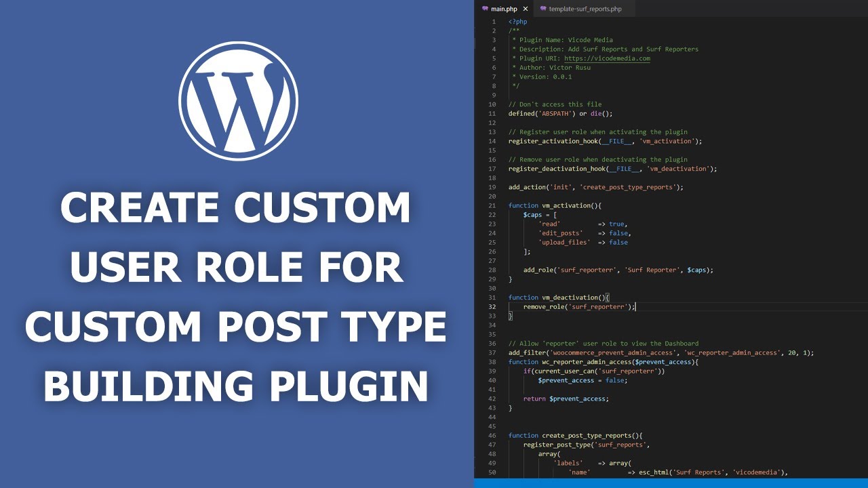Click the "Don't access this file" comment

[555, 104]
